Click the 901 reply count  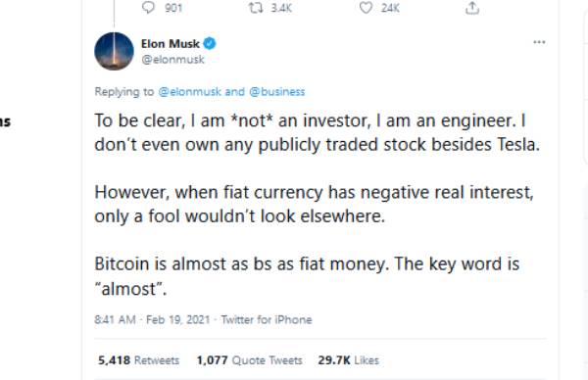173,8
